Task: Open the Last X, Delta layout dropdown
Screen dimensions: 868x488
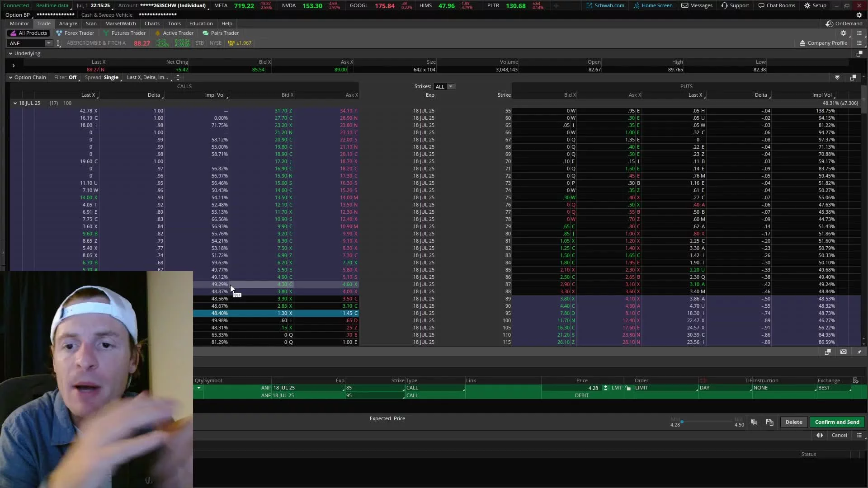Action: pos(149,77)
